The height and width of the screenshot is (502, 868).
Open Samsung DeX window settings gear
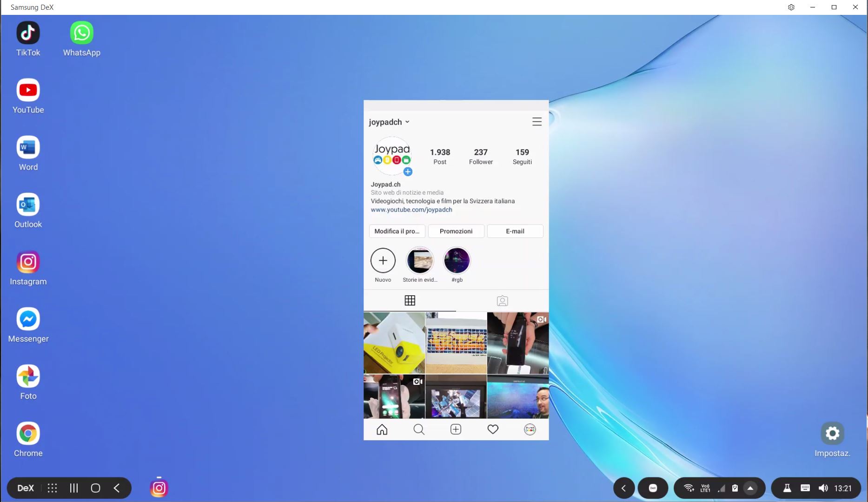tap(791, 7)
